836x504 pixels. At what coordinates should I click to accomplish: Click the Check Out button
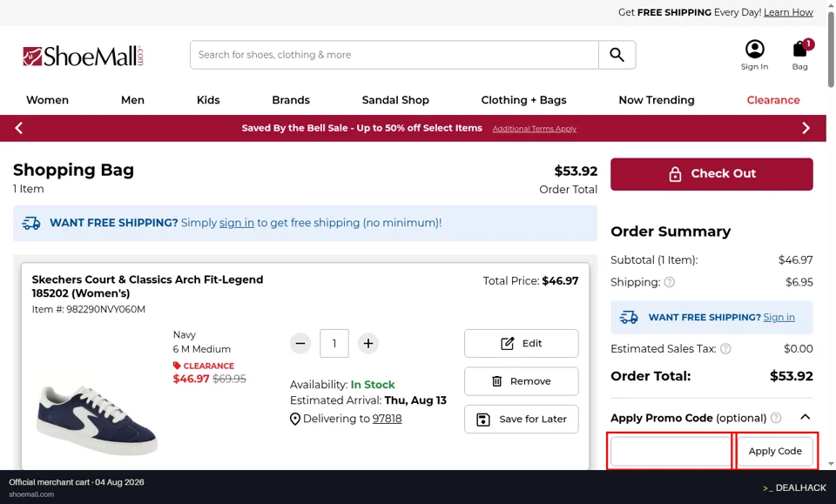(x=711, y=174)
